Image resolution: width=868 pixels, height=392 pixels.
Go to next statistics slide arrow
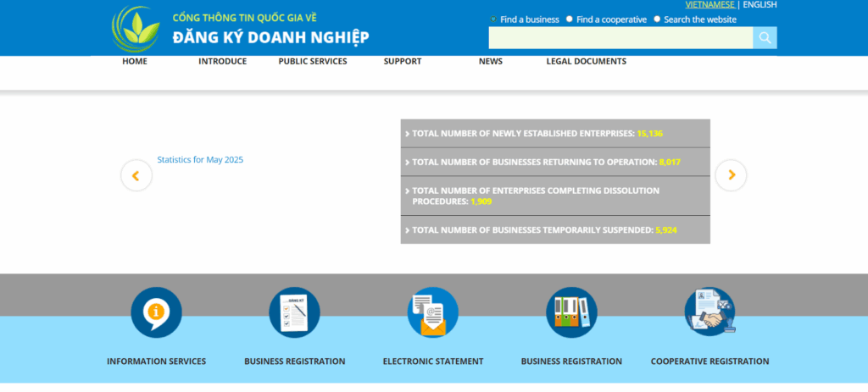[x=731, y=175]
